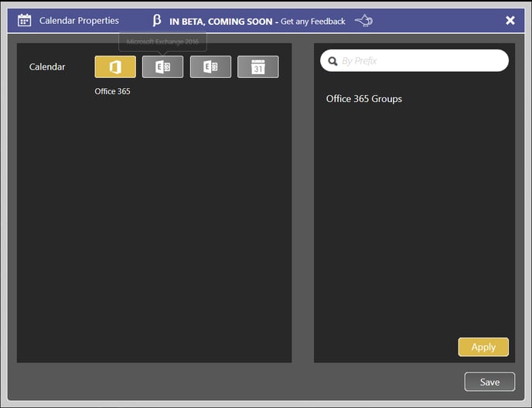Close the Calendar Properties dialog

[x=510, y=20]
